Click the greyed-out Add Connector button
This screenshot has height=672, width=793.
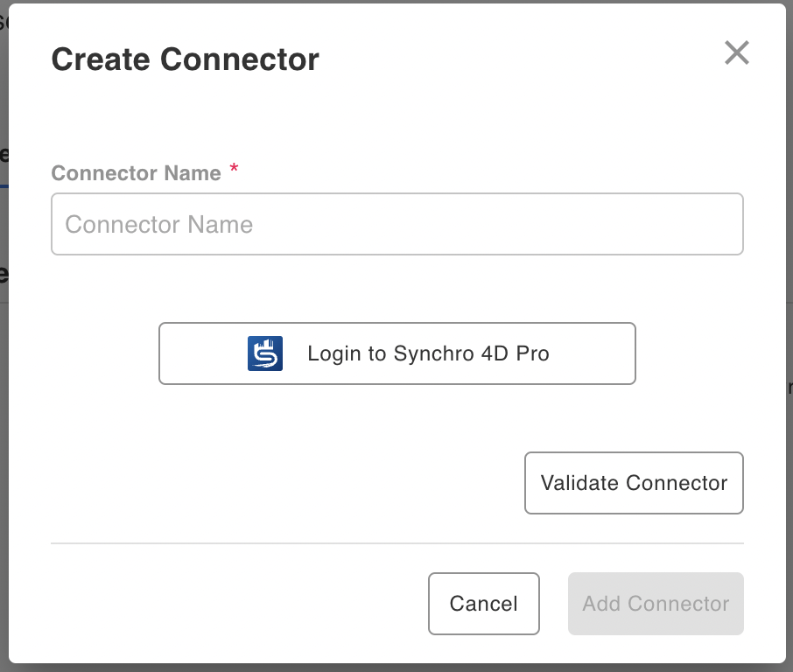(x=656, y=604)
